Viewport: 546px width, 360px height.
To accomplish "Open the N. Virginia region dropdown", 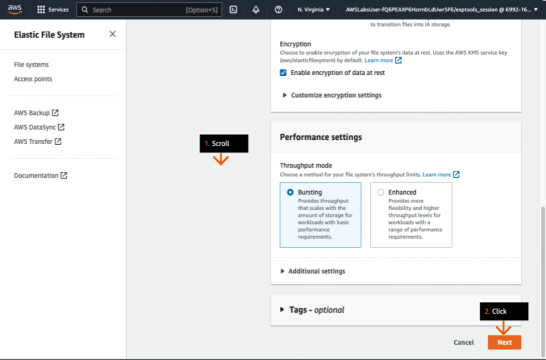I will pyautogui.click(x=313, y=9).
